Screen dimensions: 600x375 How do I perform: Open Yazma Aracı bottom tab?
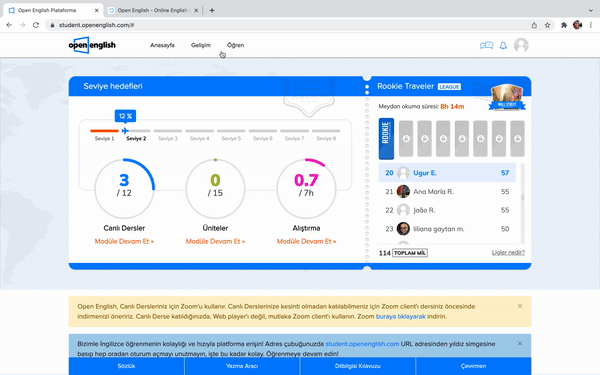pyautogui.click(x=242, y=366)
